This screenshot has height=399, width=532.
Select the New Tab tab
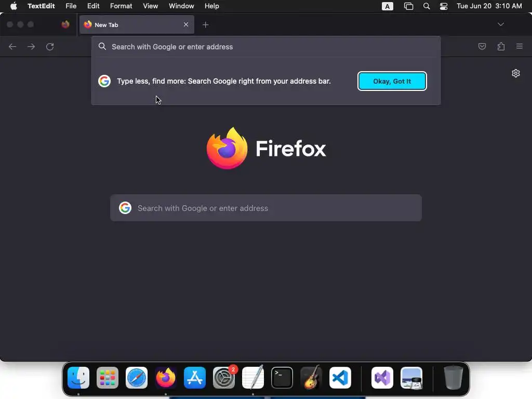[x=137, y=24]
